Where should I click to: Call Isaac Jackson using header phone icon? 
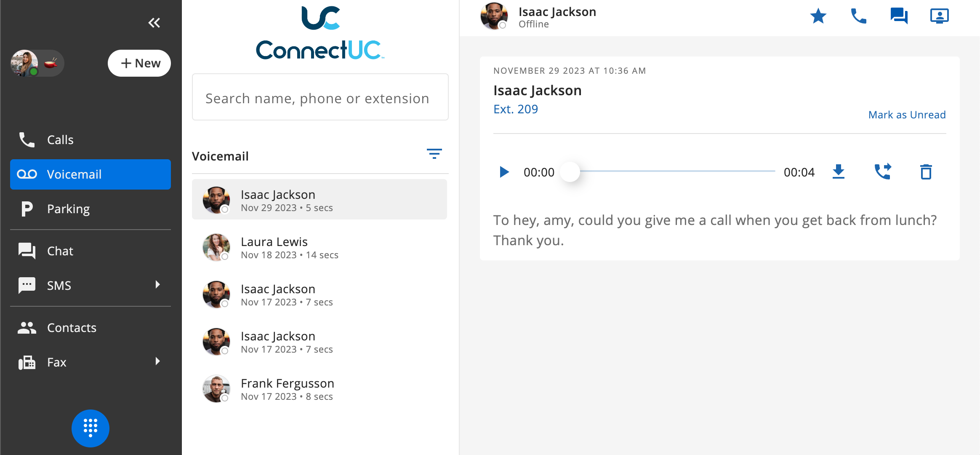point(858,16)
